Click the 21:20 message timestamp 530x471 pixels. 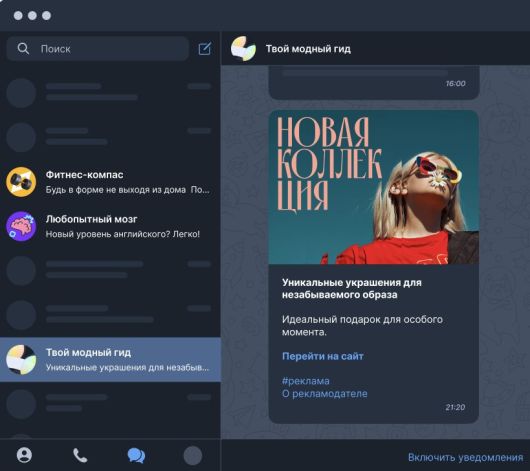(x=455, y=407)
